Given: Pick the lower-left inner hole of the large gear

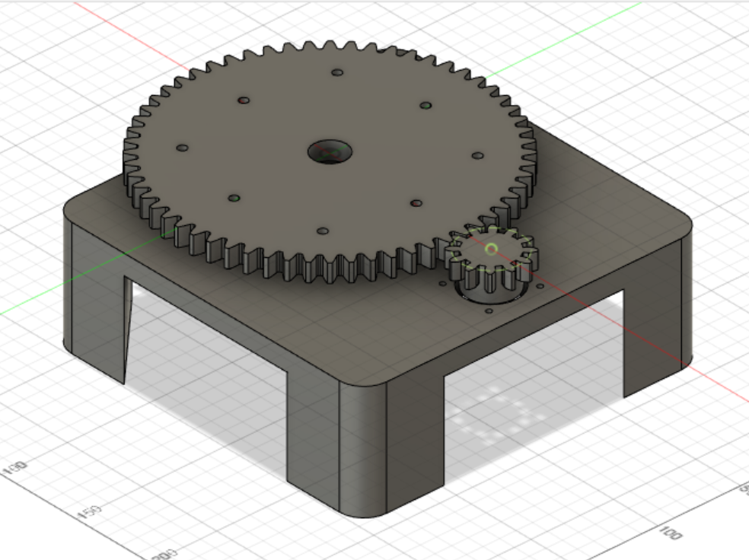Looking at the screenshot, I should pos(234,198).
